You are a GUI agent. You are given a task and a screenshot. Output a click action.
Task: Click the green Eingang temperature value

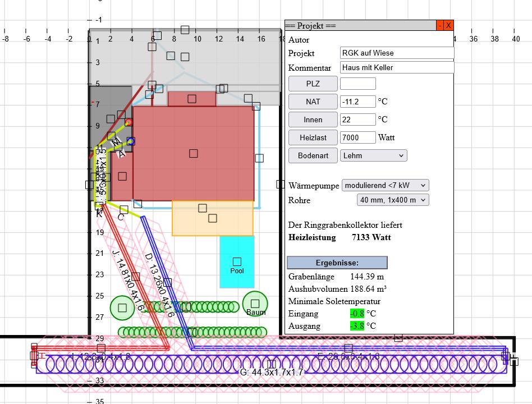(x=356, y=314)
